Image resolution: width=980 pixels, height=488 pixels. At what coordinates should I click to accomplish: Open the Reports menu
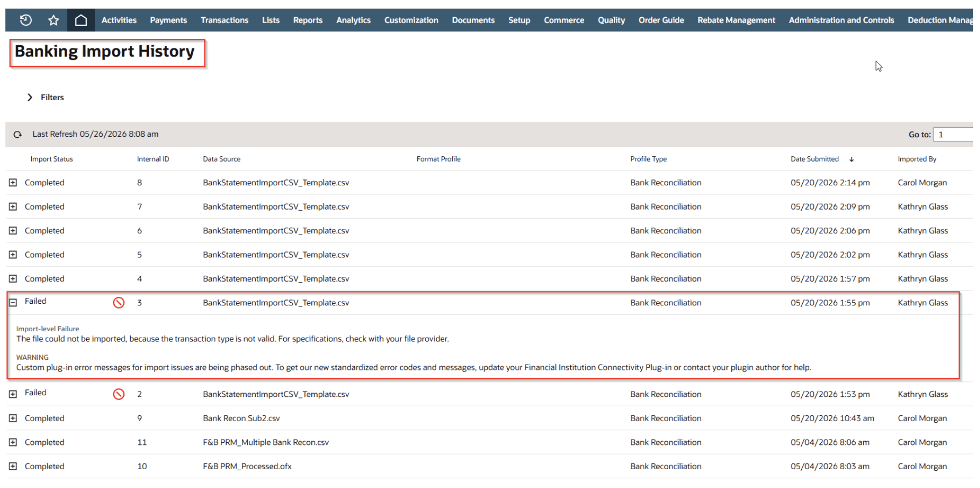308,20
